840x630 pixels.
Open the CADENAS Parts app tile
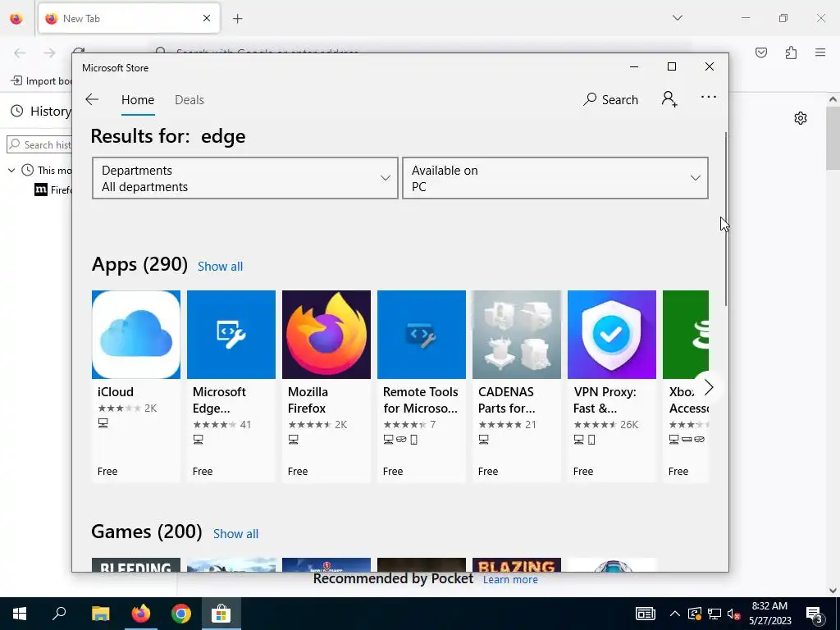pos(517,386)
